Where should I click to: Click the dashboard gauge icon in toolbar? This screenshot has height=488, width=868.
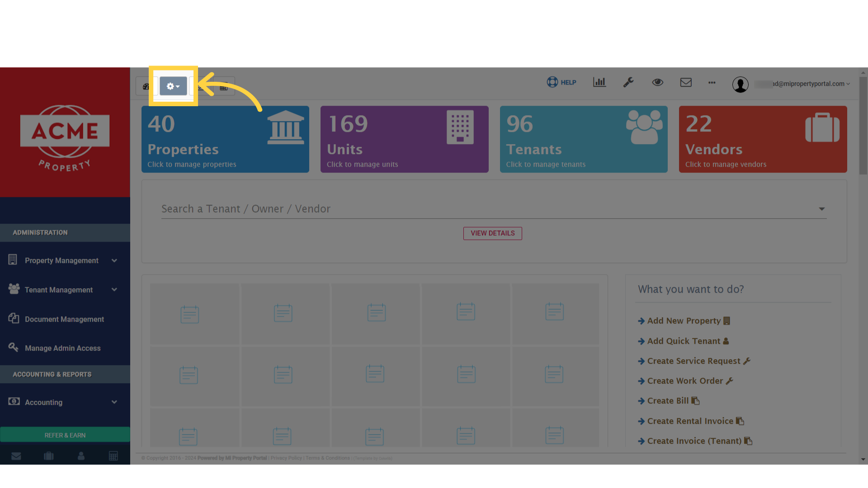tap(146, 86)
